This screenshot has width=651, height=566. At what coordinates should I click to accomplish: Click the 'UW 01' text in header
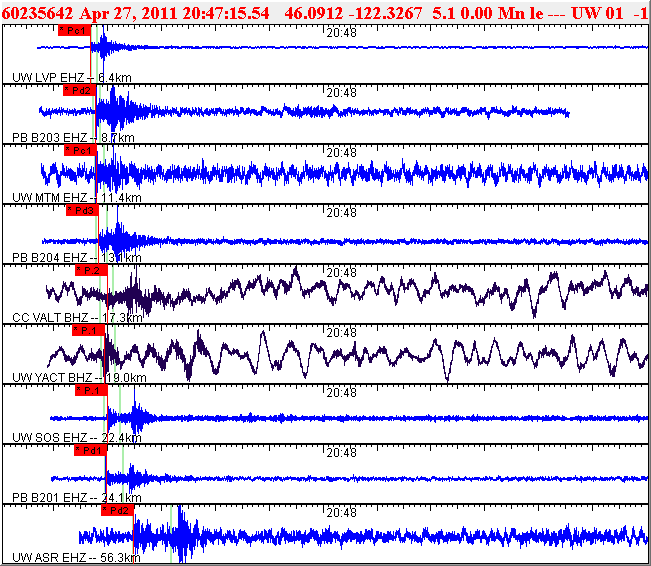597,13
